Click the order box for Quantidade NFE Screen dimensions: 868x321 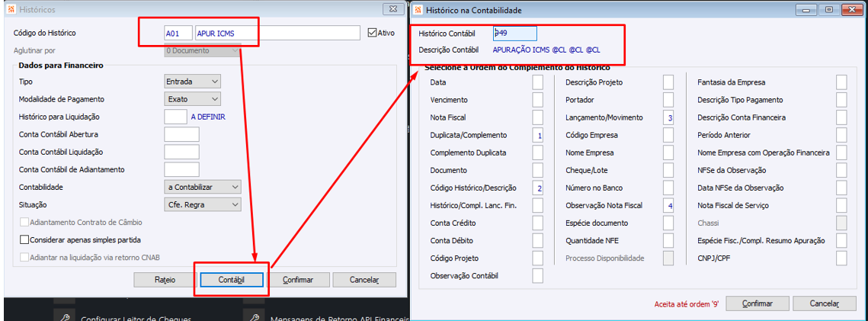pyautogui.click(x=668, y=240)
